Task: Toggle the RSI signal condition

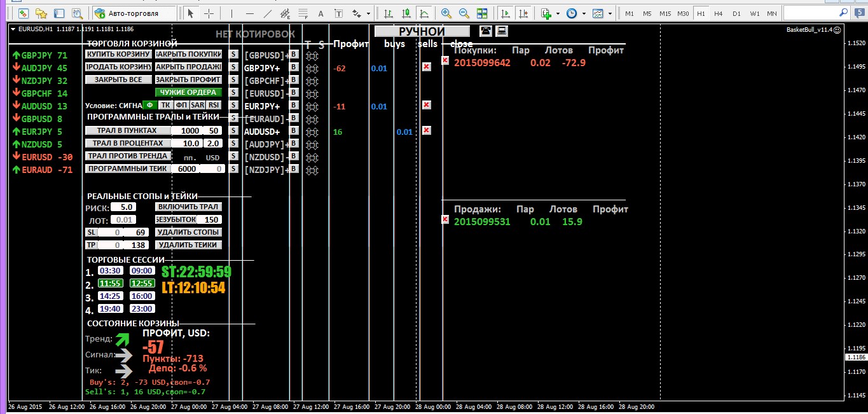Action: (x=214, y=105)
